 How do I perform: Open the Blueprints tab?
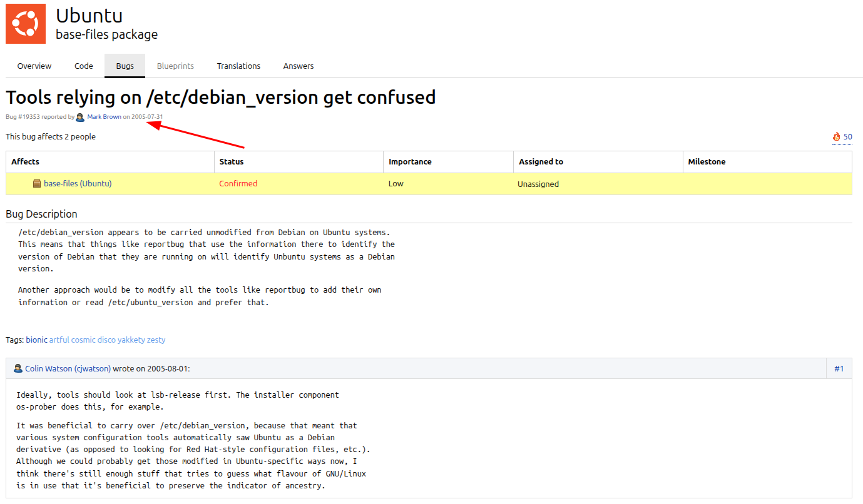click(175, 66)
